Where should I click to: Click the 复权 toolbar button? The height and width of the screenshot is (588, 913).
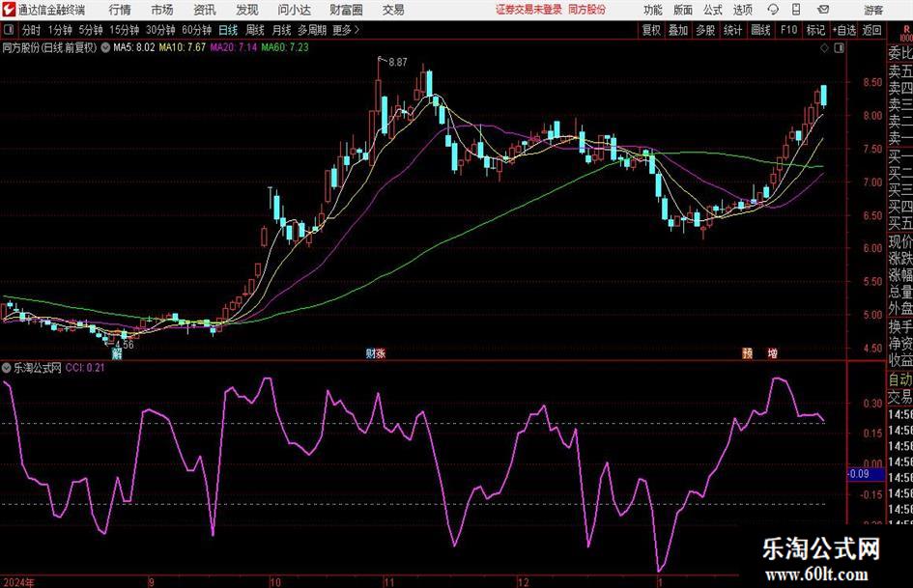[651, 30]
